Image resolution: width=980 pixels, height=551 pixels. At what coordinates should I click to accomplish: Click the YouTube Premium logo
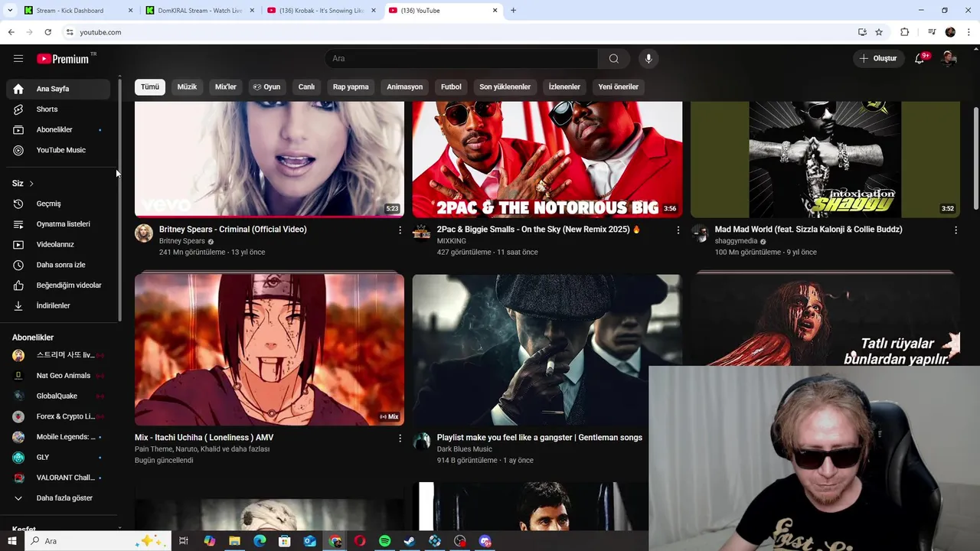pyautogui.click(x=63, y=59)
